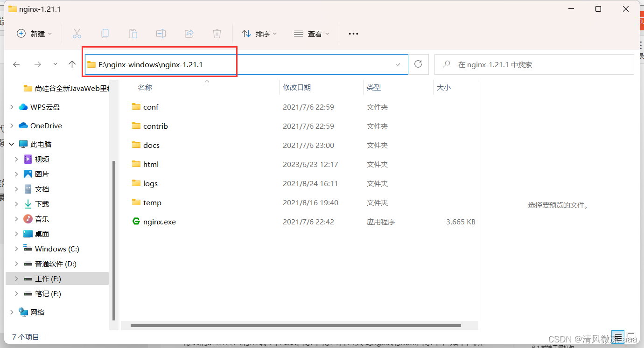Click the 网络 network icon
The width and height of the screenshot is (644, 348).
tap(23, 312)
